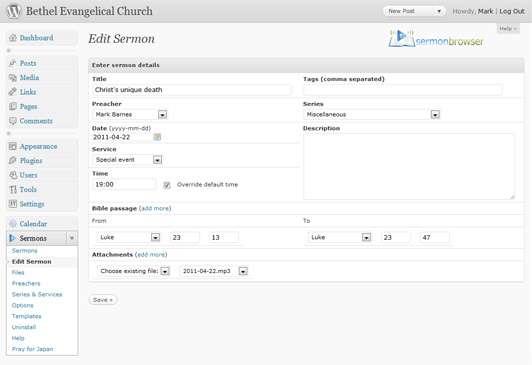The height and width of the screenshot is (365, 532).
Task: Open the Calendar menu item
Action: [x=33, y=224]
